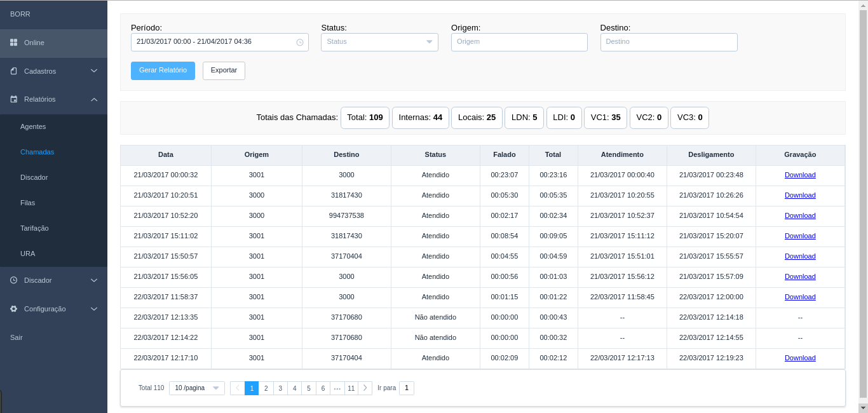868x413 pixels.
Task: Jump to page 11 in pagination
Action: pyautogui.click(x=351, y=388)
